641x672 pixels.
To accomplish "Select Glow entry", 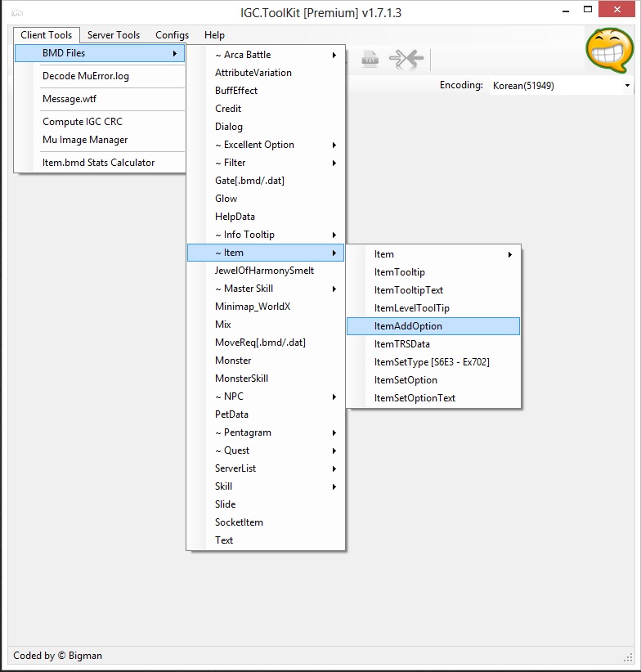I will [266, 199].
